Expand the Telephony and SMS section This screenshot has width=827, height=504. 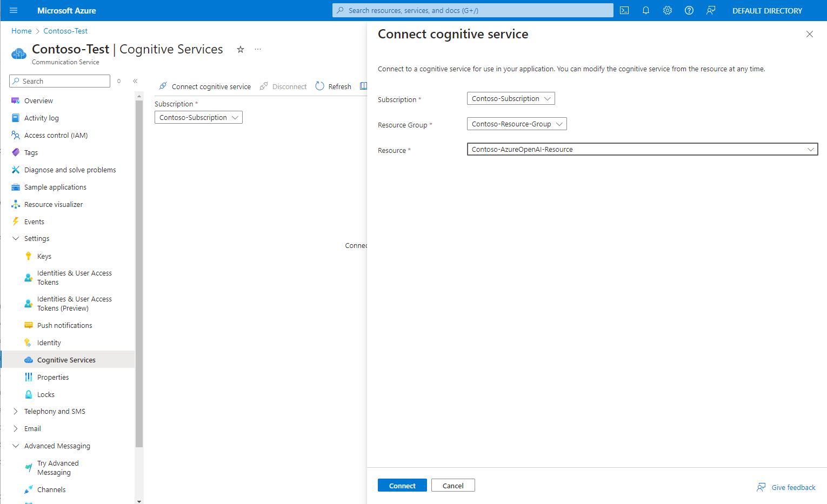tap(16, 411)
